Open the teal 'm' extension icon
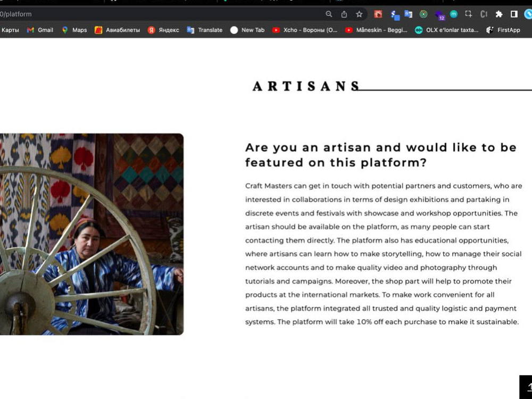Viewport: 532px width, 399px height. [x=454, y=14]
